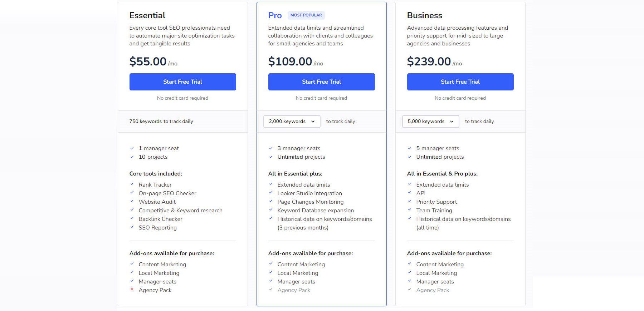Start free trial for the Essential plan
The width and height of the screenshot is (644, 311).
tap(182, 82)
